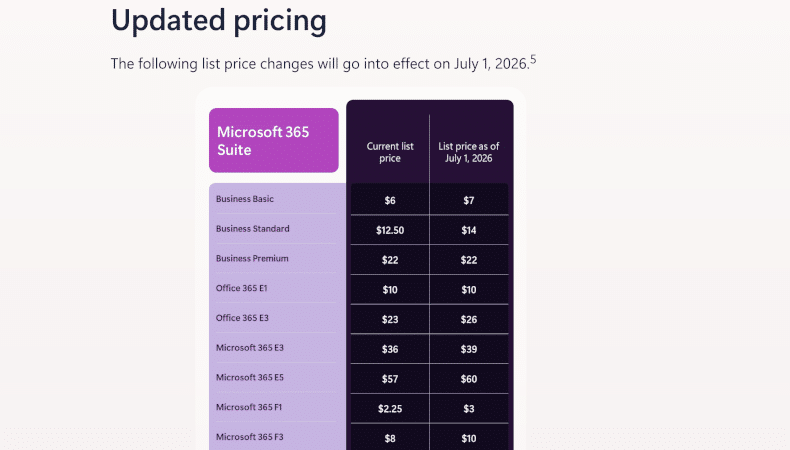This screenshot has height=450, width=790.
Task: Click the Office 365 E1 row label
Action: coord(241,289)
